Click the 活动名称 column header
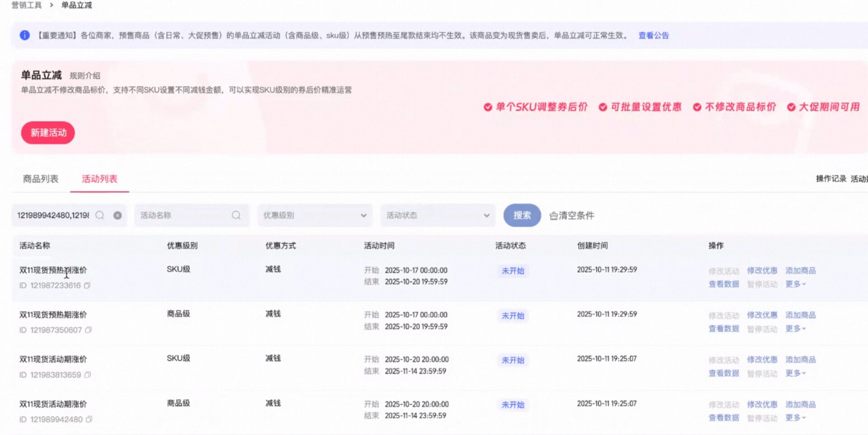868x435 pixels. pyautogui.click(x=35, y=246)
